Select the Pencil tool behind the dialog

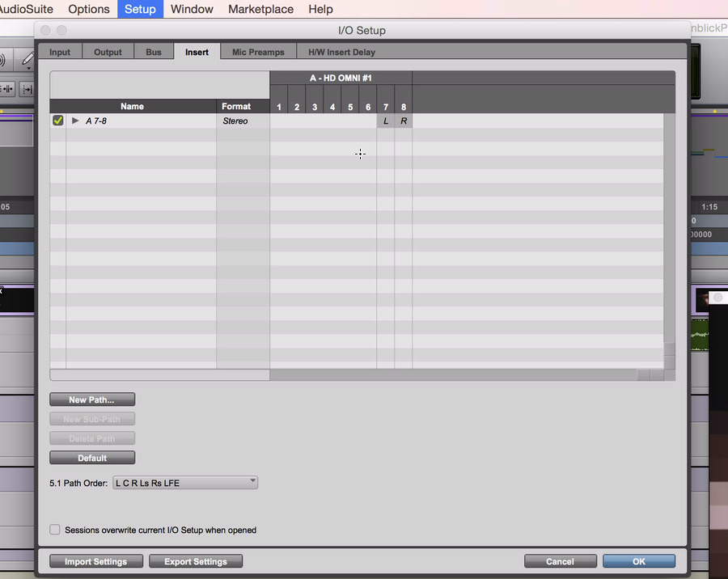click(27, 60)
